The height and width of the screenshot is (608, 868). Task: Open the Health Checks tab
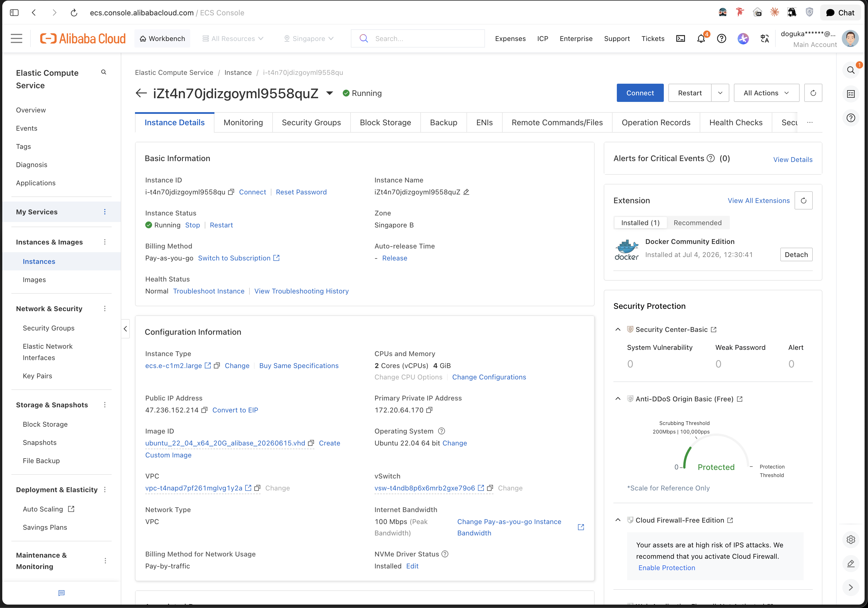tap(736, 122)
